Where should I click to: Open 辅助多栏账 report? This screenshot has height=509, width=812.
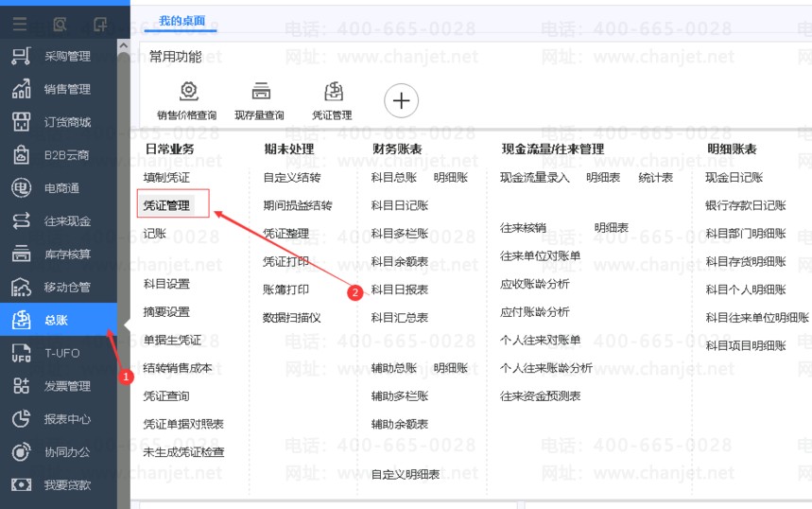pos(400,396)
